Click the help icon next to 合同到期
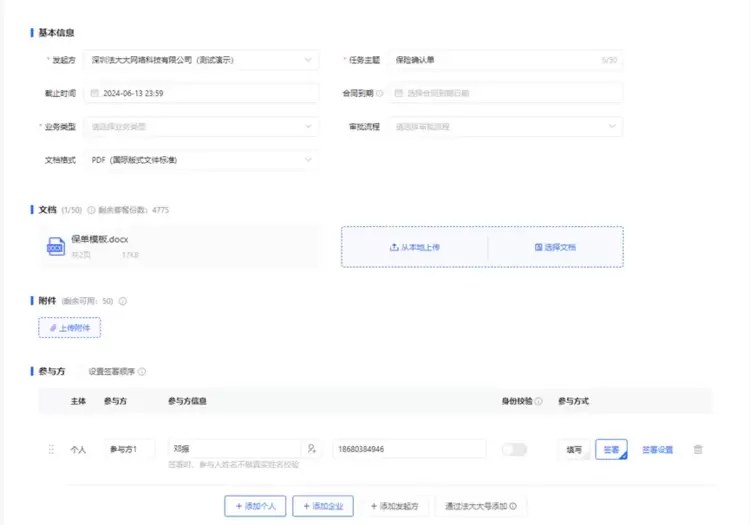The width and height of the screenshot is (750, 525). click(x=379, y=93)
